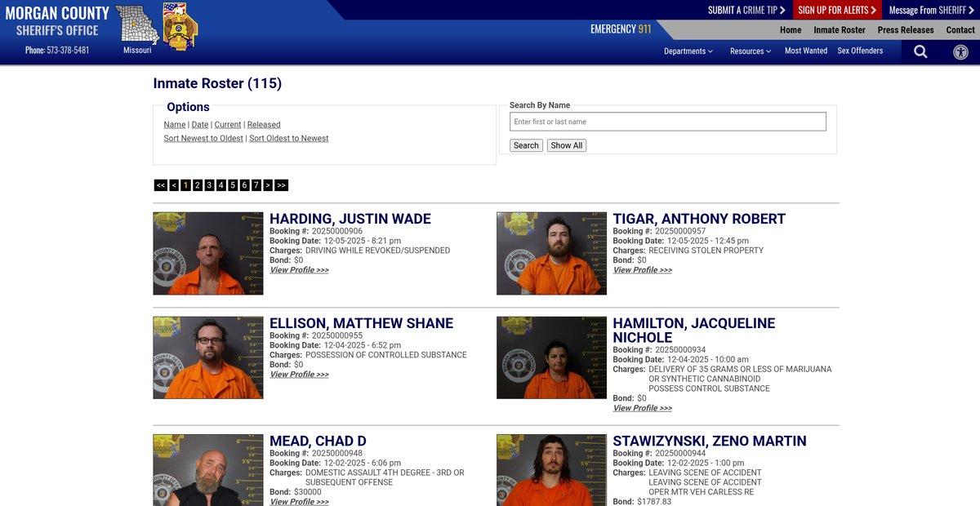The image size is (980, 506).
Task: Choose Sort Oldest to Newest
Action: point(289,139)
